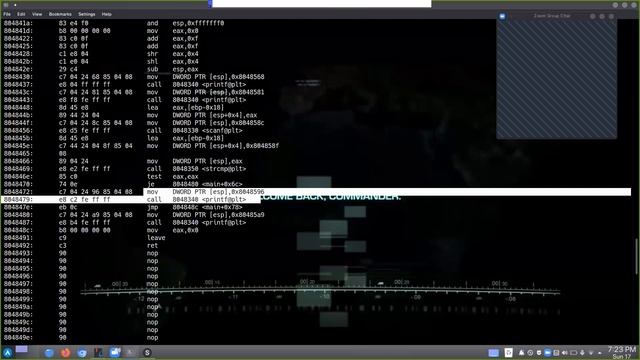640x360 pixels.
Task: Click the 'jmp 804848c <main+0x78>' instruction
Action: pos(195,207)
